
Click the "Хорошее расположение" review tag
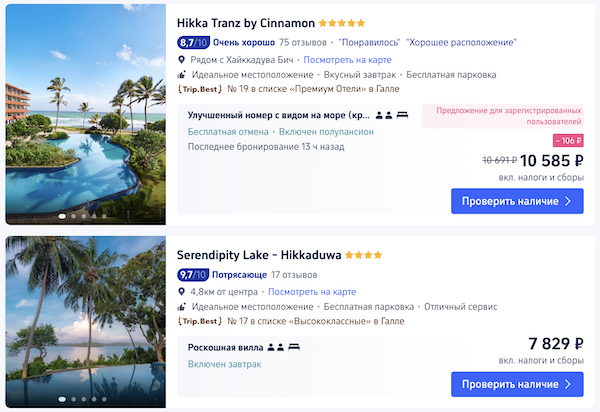pos(463,43)
